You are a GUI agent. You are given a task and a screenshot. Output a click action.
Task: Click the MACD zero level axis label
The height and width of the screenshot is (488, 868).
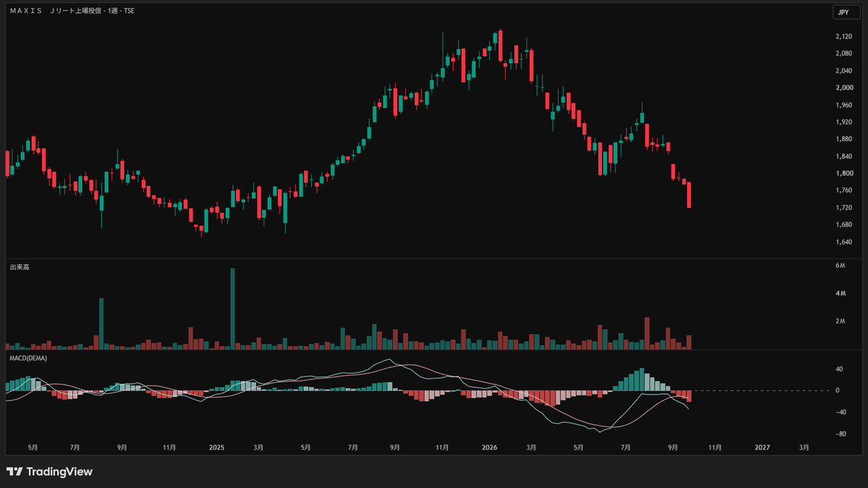click(837, 391)
